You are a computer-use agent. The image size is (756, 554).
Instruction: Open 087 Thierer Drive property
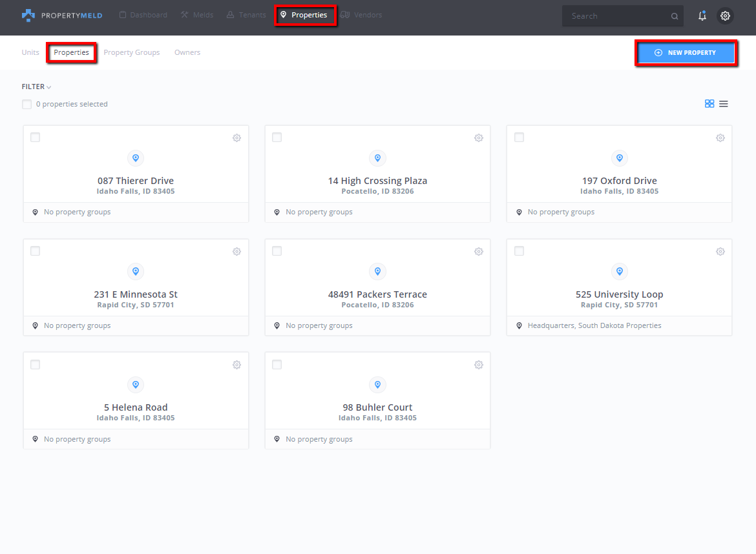pyautogui.click(x=136, y=181)
